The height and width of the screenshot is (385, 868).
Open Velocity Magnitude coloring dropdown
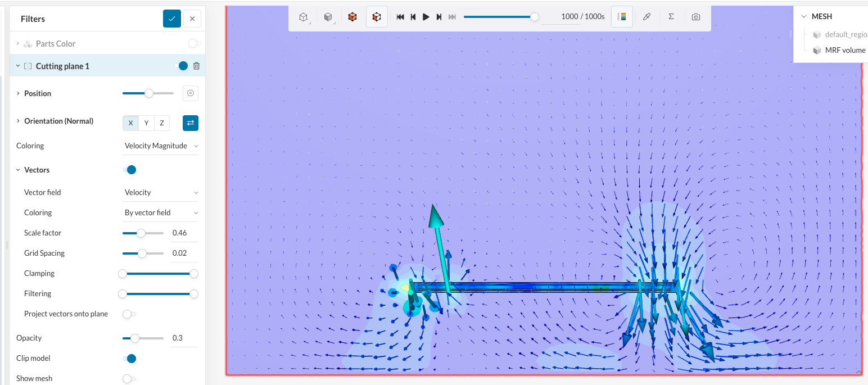(161, 146)
